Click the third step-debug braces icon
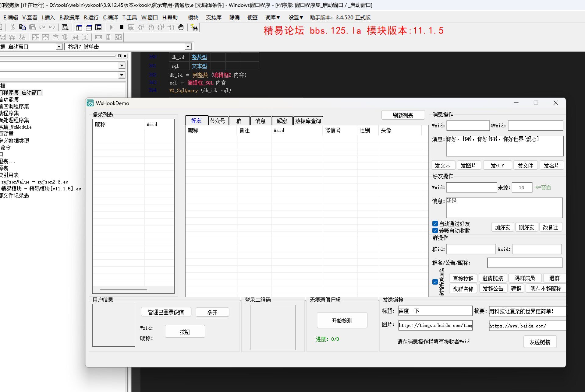Image resolution: width=585 pixels, height=392 pixels. coord(161,27)
